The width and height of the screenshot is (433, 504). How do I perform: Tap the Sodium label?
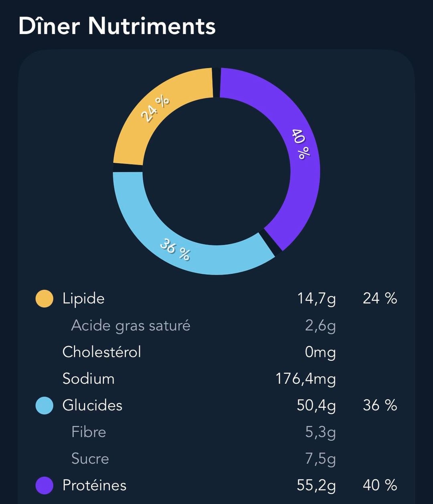pos(88,379)
